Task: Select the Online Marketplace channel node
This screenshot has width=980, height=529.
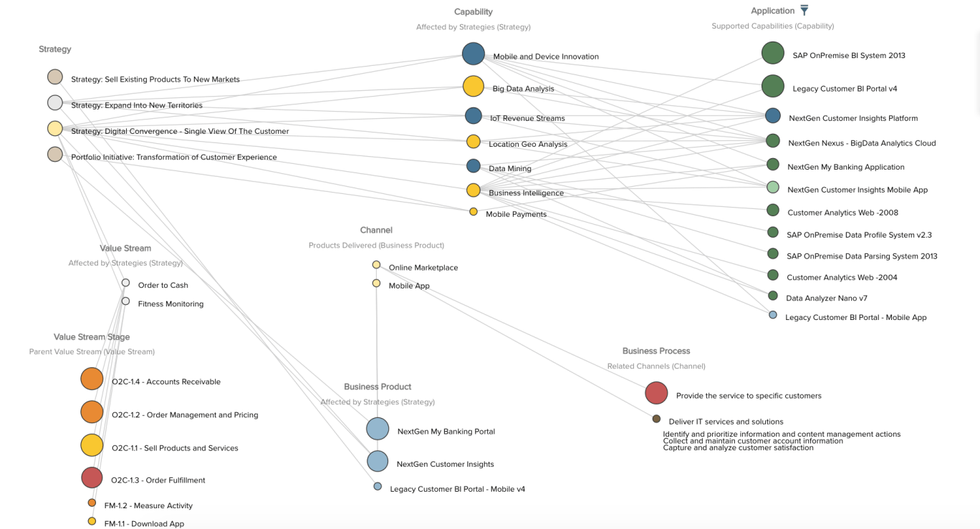Action: click(x=376, y=265)
